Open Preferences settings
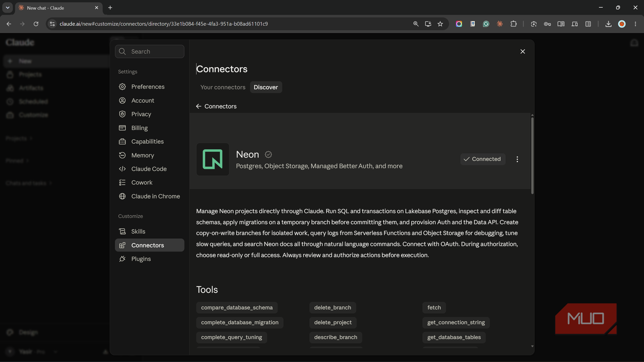644x362 pixels. pos(149,87)
